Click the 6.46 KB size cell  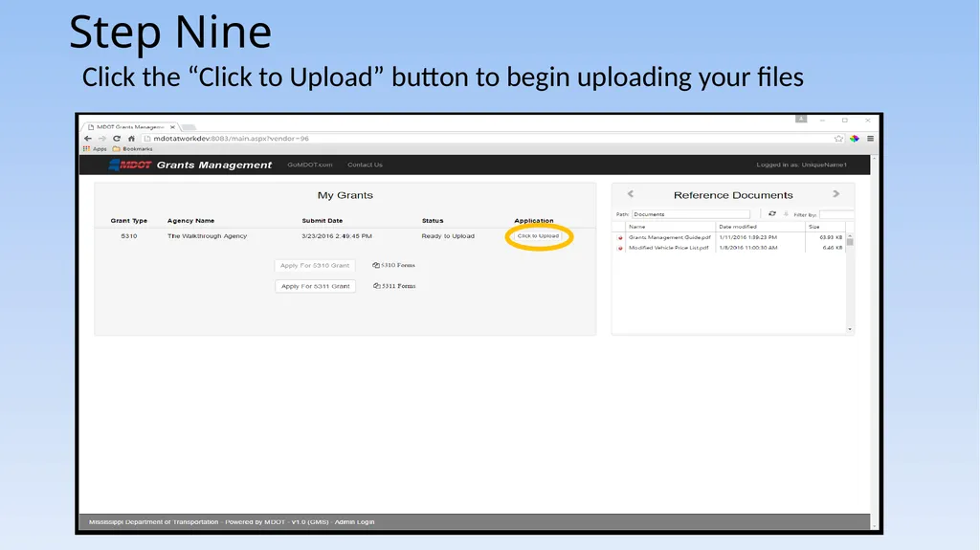[833, 248]
